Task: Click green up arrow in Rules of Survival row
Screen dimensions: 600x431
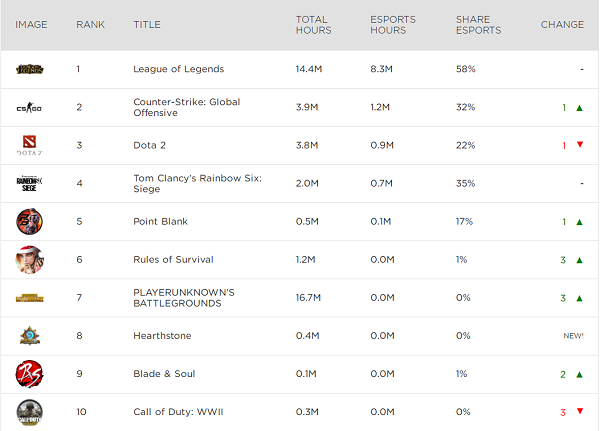Action: coord(579,260)
